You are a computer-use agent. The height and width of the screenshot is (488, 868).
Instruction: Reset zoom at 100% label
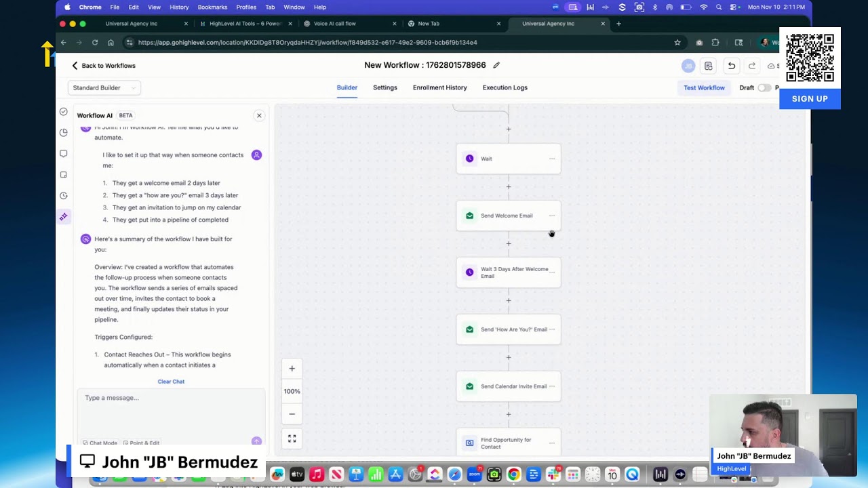point(292,391)
